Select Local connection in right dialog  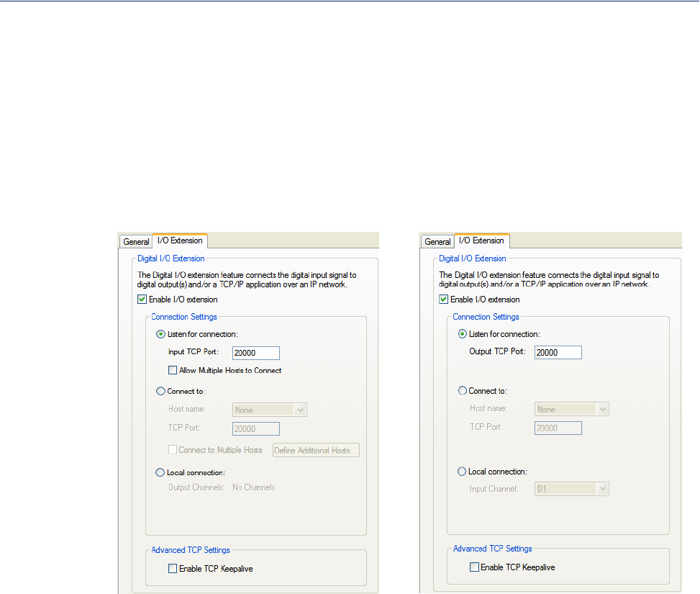tap(462, 472)
